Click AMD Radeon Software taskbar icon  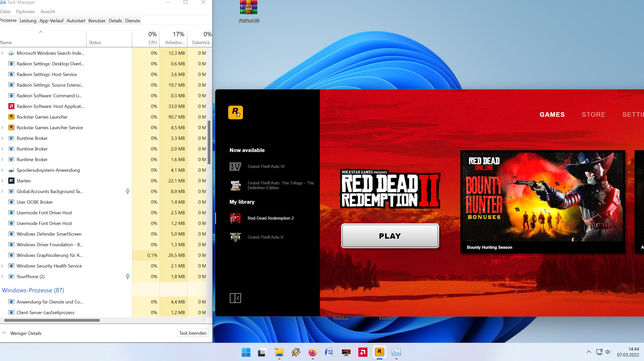(363, 352)
